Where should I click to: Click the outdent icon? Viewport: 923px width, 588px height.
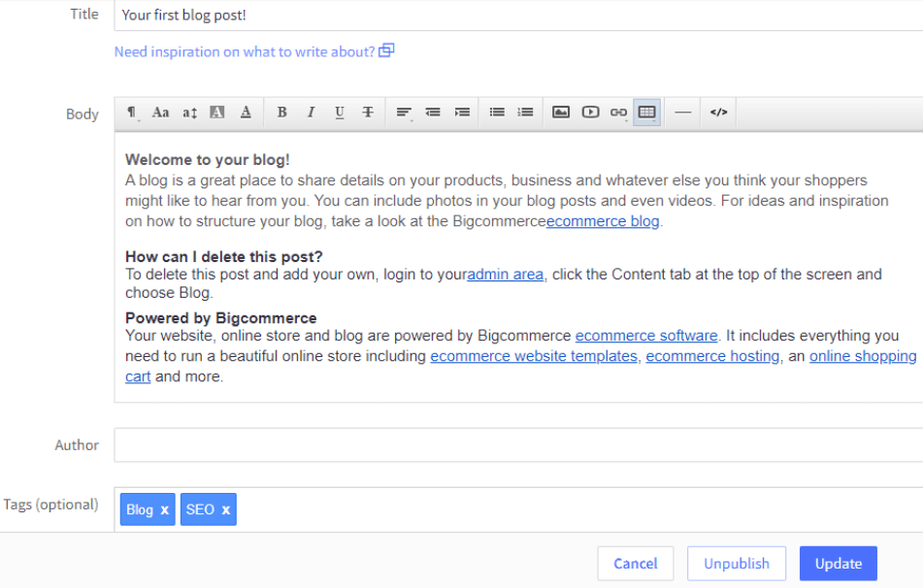tap(433, 112)
